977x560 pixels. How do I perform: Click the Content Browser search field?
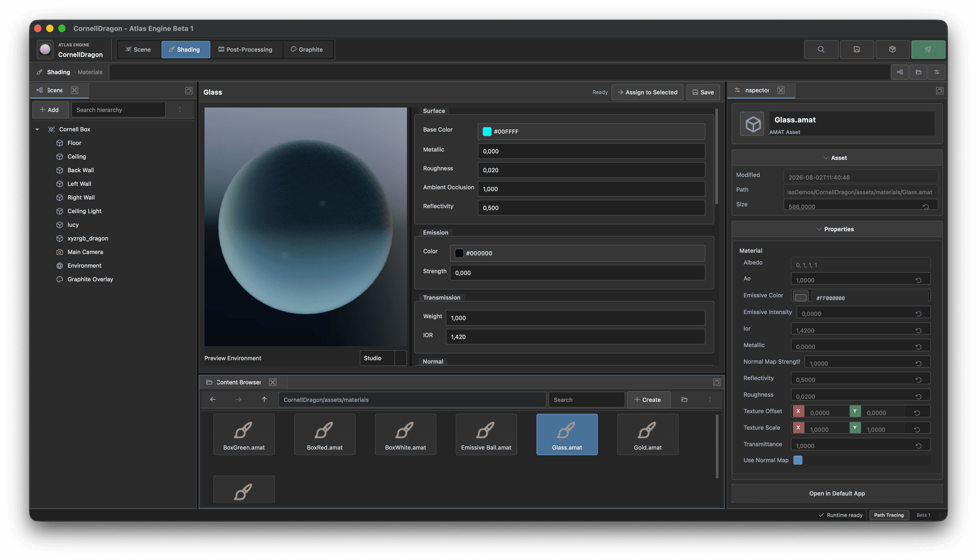tap(587, 400)
